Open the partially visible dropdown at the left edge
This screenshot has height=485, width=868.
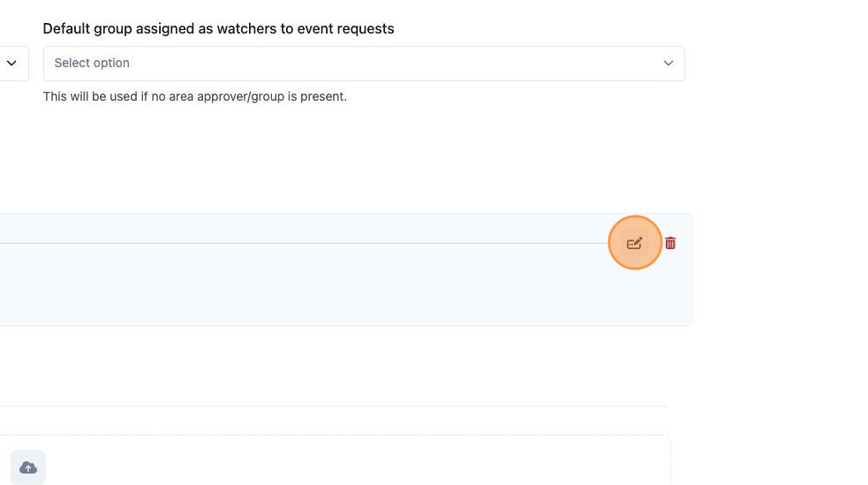pyautogui.click(x=11, y=63)
